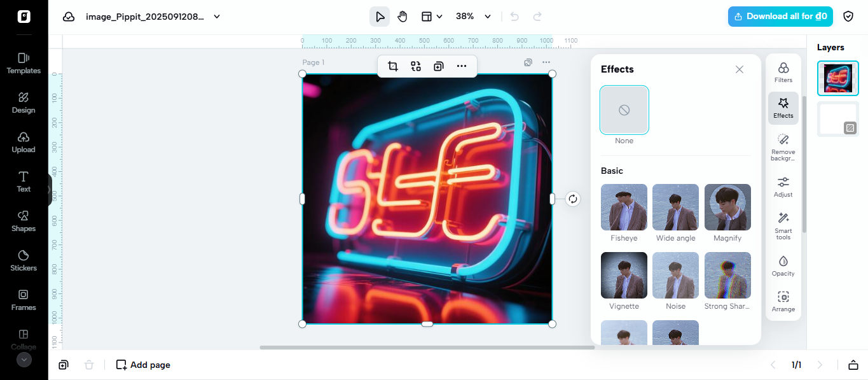Open the Smart tools panel
The height and width of the screenshot is (380, 868).
click(783, 226)
